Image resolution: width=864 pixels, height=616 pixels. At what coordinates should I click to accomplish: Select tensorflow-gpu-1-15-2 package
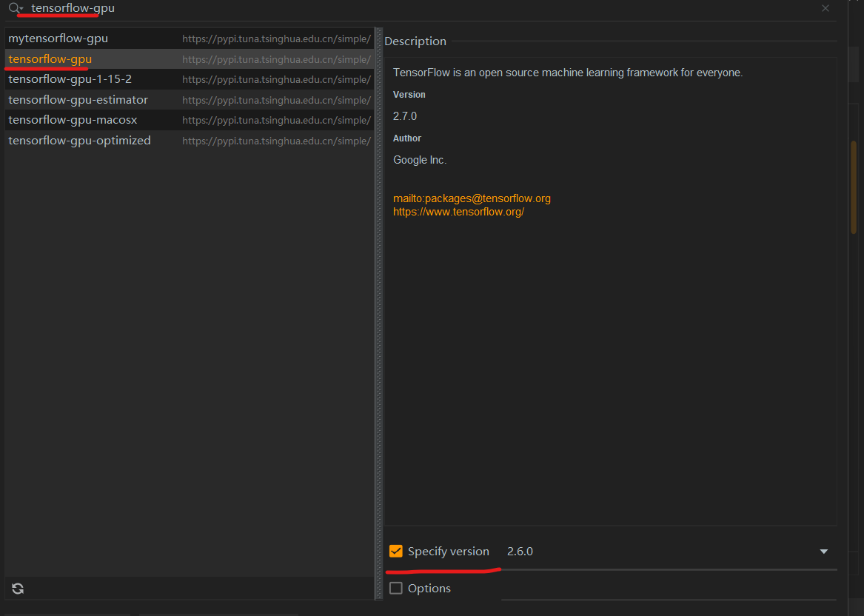(190, 79)
